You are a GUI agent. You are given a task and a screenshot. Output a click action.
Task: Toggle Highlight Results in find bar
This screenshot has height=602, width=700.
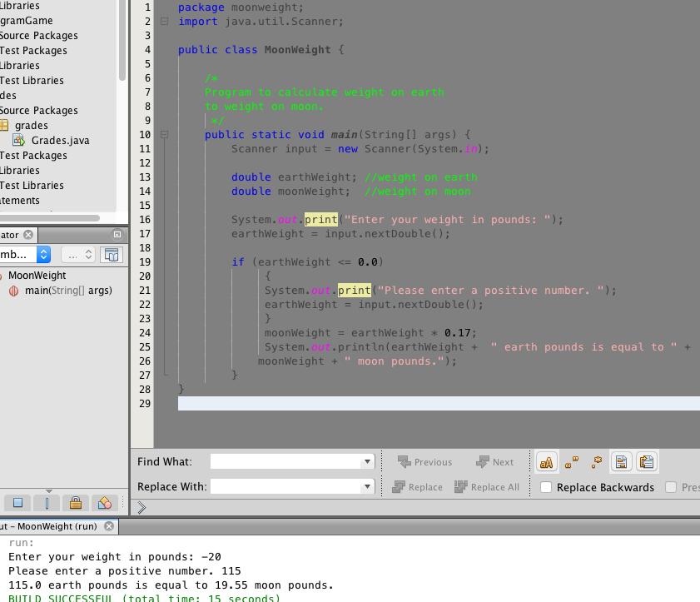[x=622, y=462]
